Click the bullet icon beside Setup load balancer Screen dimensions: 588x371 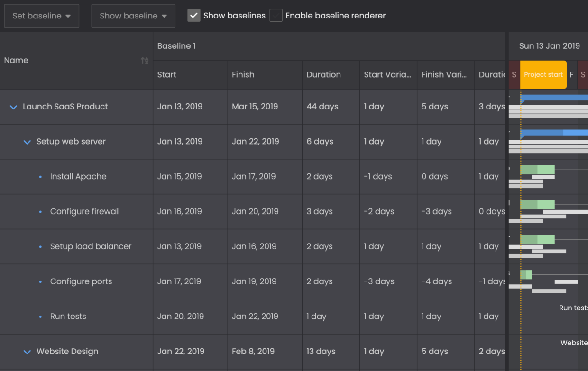pos(39,246)
